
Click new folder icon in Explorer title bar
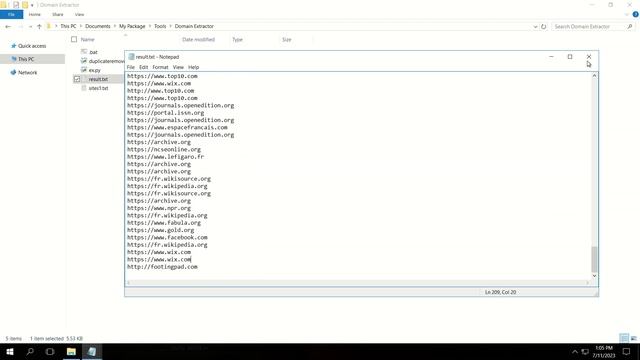pyautogui.click(x=25, y=5)
